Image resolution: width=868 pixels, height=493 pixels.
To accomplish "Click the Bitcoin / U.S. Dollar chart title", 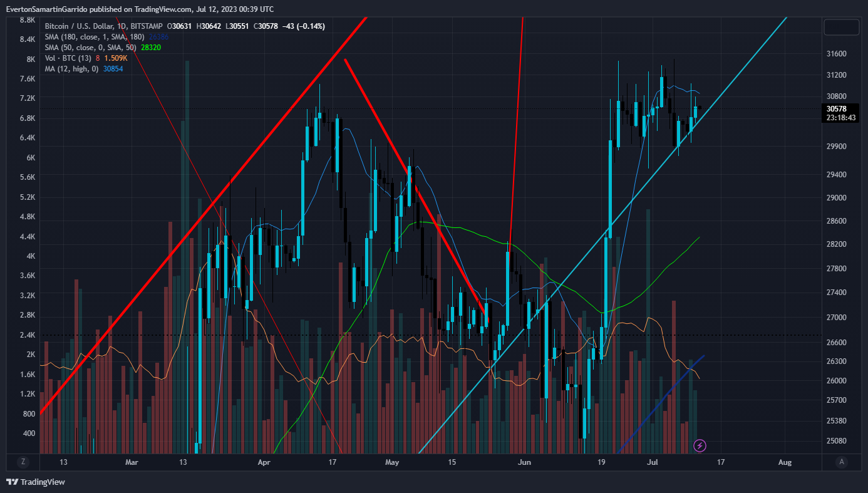I will (x=105, y=26).
